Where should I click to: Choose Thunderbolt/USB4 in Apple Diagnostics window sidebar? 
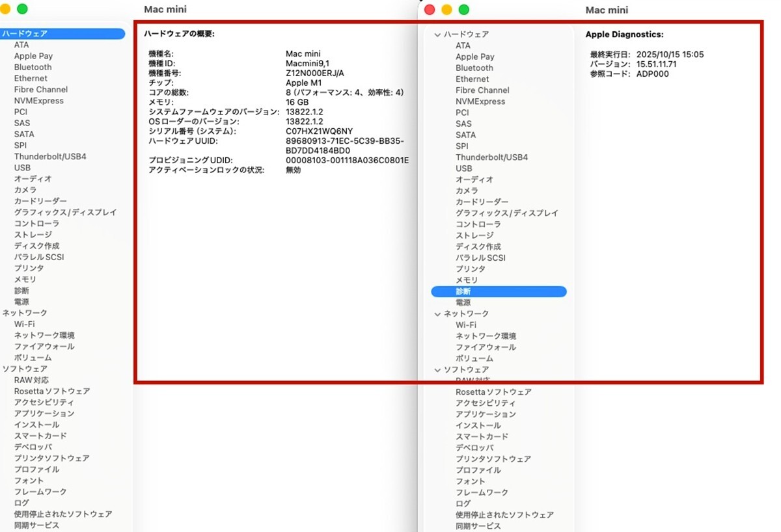tap(491, 157)
